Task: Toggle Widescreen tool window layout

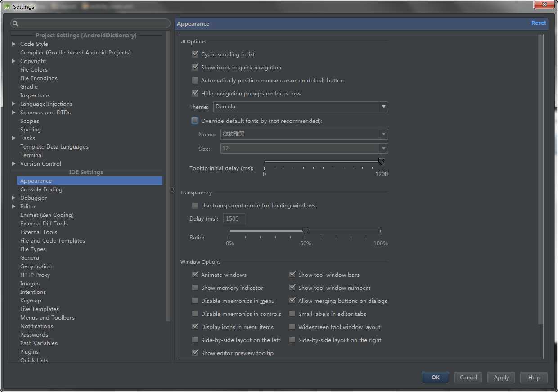Action: pyautogui.click(x=292, y=327)
